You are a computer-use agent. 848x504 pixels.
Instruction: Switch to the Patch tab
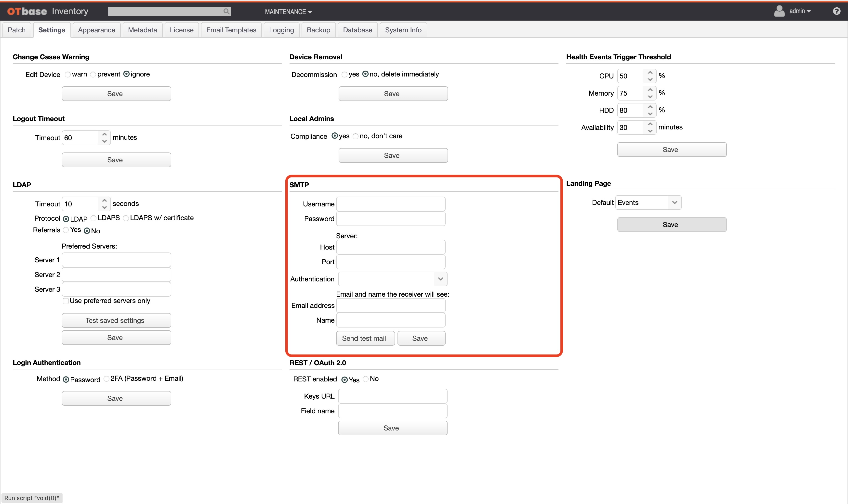[17, 30]
